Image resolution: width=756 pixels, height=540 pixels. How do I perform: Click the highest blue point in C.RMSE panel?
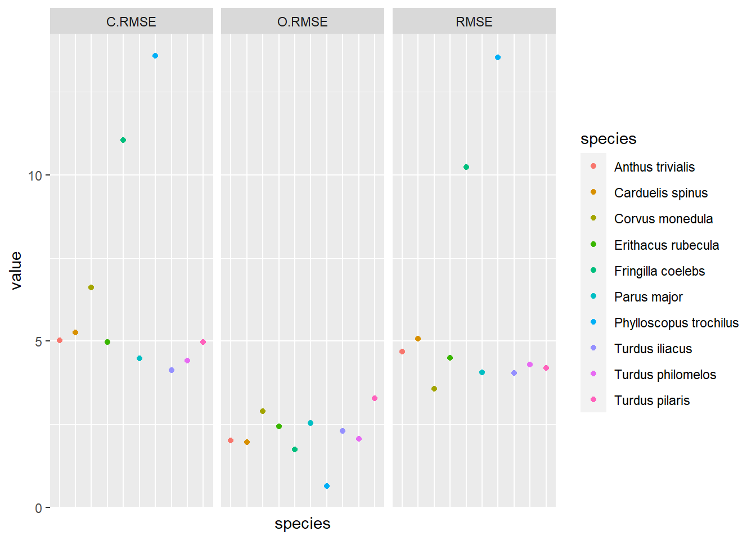point(155,56)
